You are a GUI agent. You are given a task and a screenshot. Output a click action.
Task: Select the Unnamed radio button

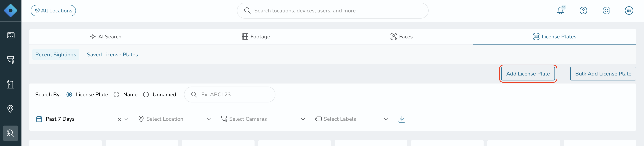tap(146, 94)
